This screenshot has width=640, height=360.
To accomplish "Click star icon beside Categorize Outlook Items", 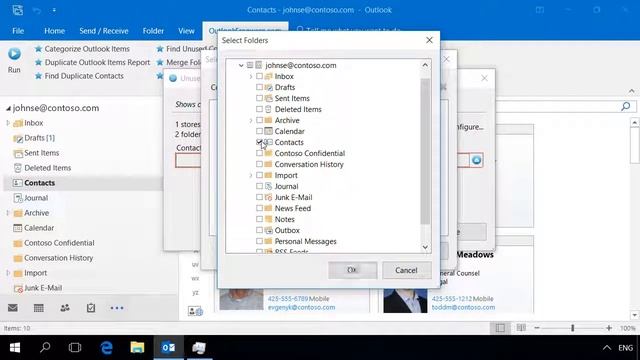I will (x=38, y=49).
